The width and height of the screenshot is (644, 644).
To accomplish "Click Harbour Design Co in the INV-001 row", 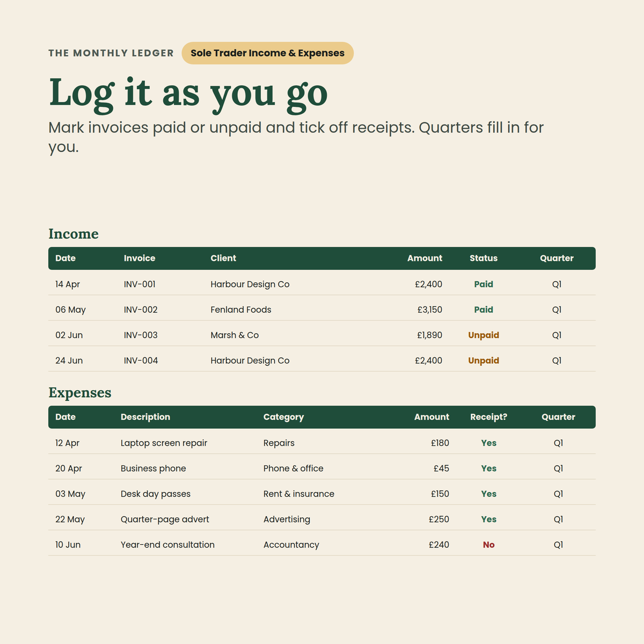I will click(x=250, y=284).
